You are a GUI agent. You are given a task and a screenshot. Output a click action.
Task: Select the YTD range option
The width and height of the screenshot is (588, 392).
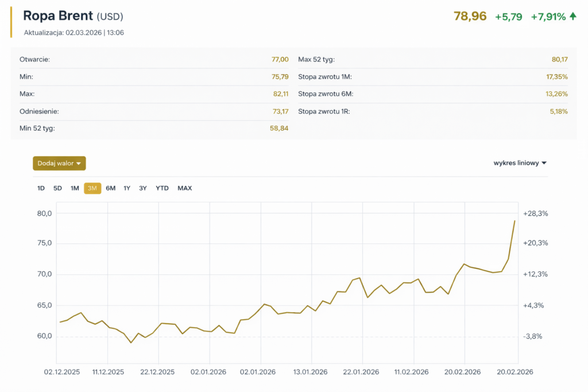click(162, 188)
